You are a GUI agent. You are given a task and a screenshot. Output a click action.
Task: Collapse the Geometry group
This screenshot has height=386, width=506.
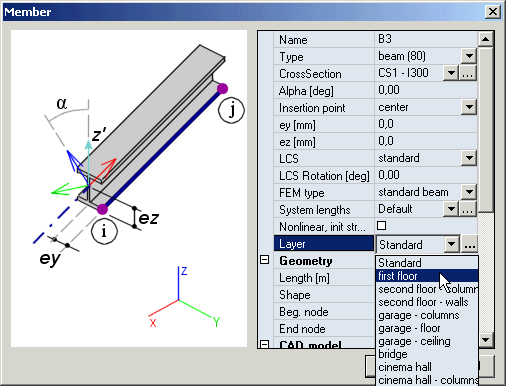264,260
